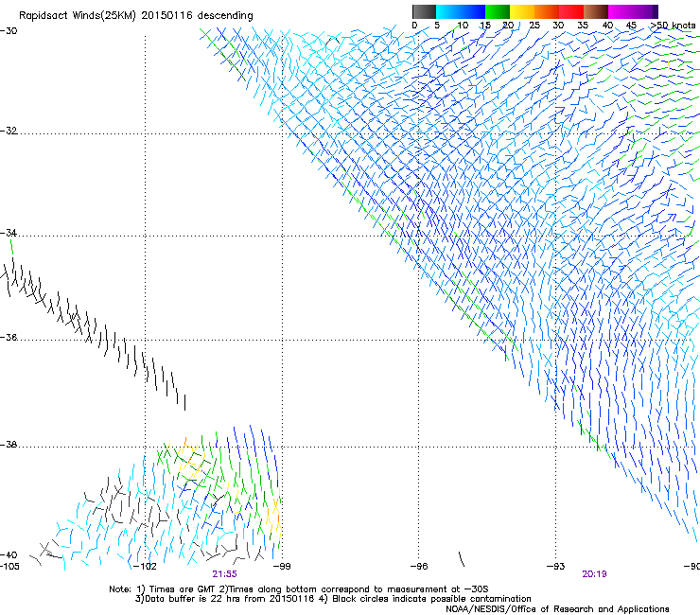Screen dimensions: 700x615
Task: Click the -105 longitude axis label
Action: [x=9, y=567]
